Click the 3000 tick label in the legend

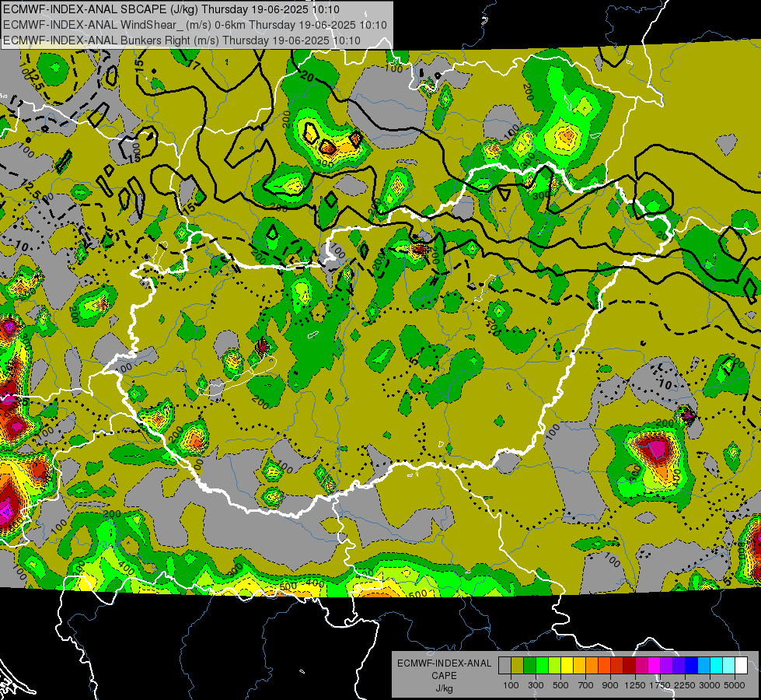[x=710, y=685]
